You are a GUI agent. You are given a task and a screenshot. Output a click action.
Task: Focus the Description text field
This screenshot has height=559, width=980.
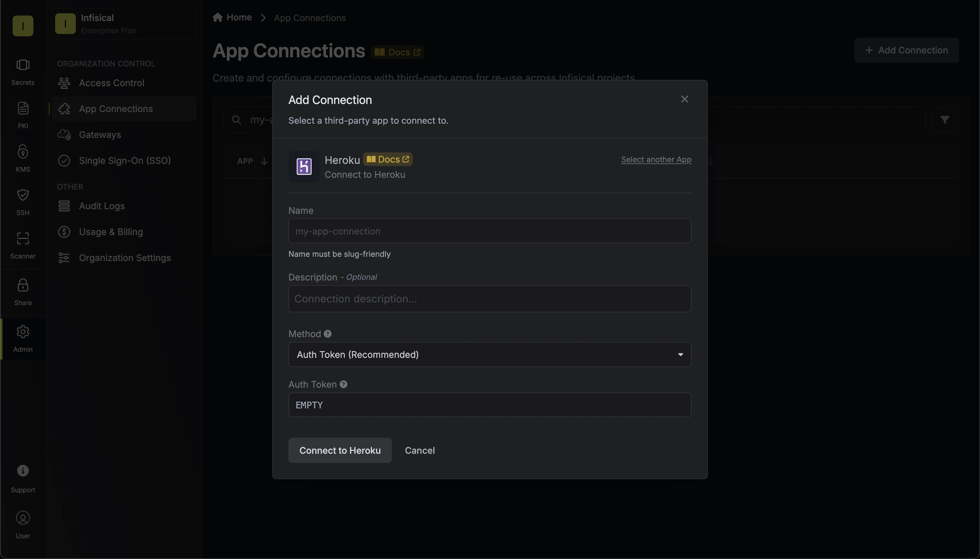[x=489, y=299]
